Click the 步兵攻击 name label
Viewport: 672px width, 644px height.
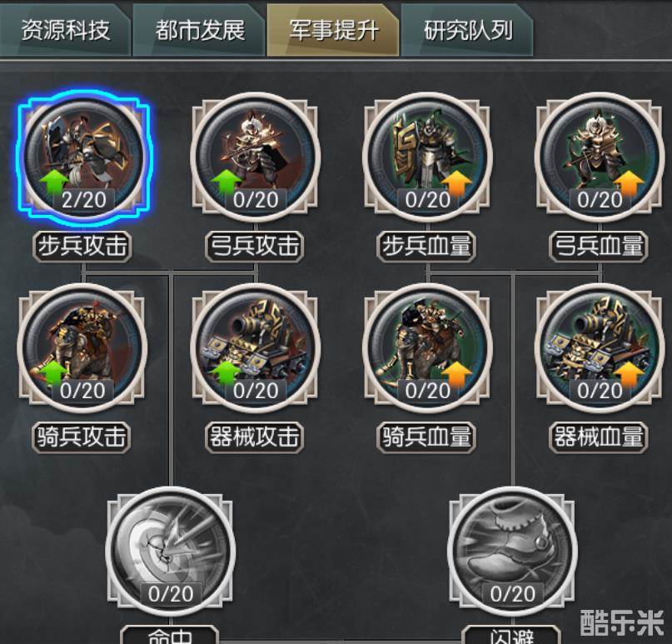pyautogui.click(x=82, y=247)
